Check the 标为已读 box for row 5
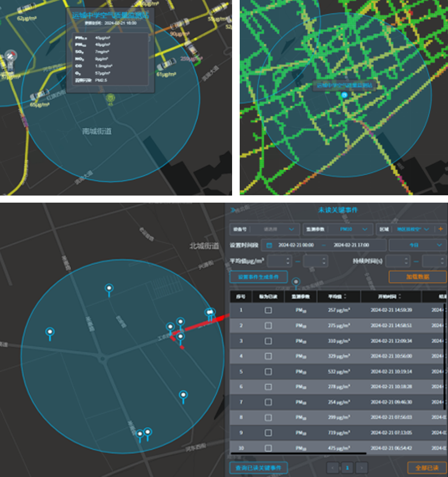Image resolution: width=448 pixels, height=477 pixels. (x=268, y=372)
